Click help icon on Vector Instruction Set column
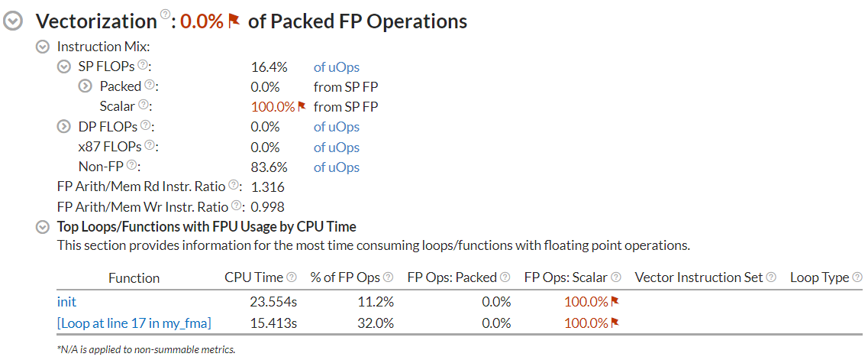Image resolution: width=868 pixels, height=360 pixels. coord(771,277)
